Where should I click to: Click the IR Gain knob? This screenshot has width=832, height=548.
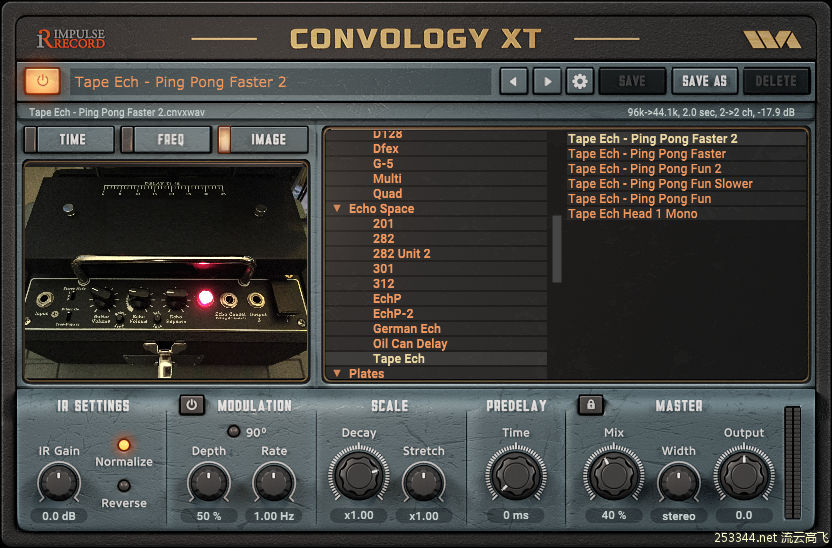59,483
